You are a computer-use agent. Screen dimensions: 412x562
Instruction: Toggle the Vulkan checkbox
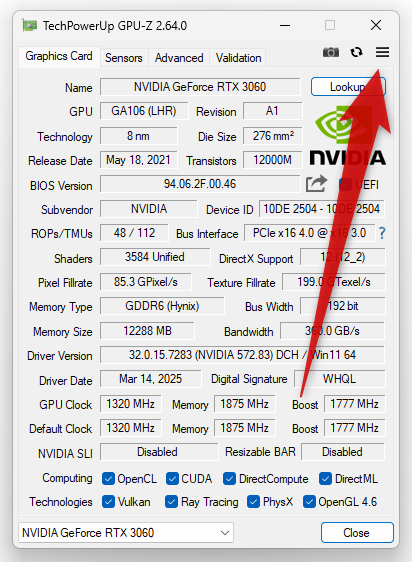pos(108,502)
